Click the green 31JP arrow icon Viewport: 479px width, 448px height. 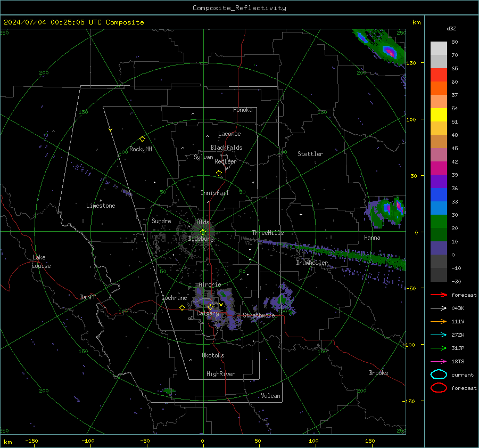(x=439, y=348)
